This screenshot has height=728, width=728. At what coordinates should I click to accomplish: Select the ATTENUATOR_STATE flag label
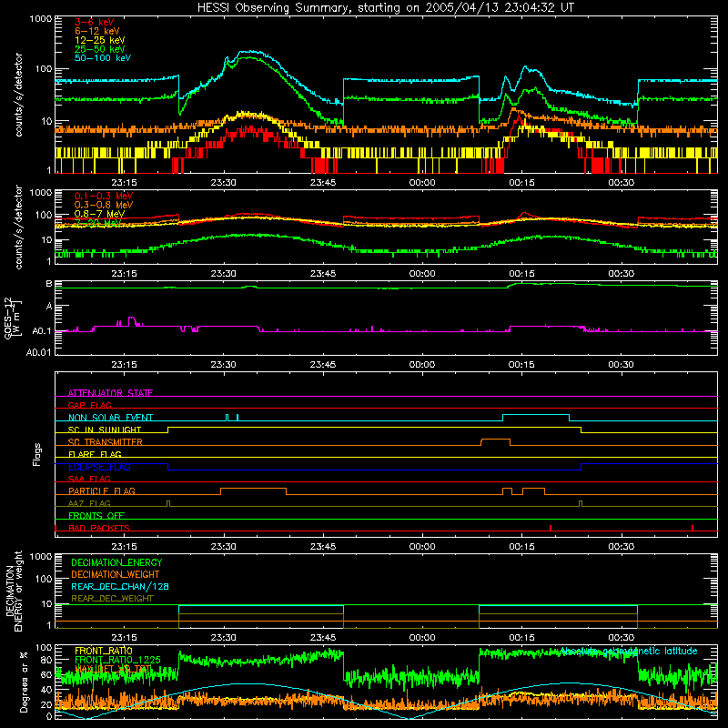tap(110, 393)
